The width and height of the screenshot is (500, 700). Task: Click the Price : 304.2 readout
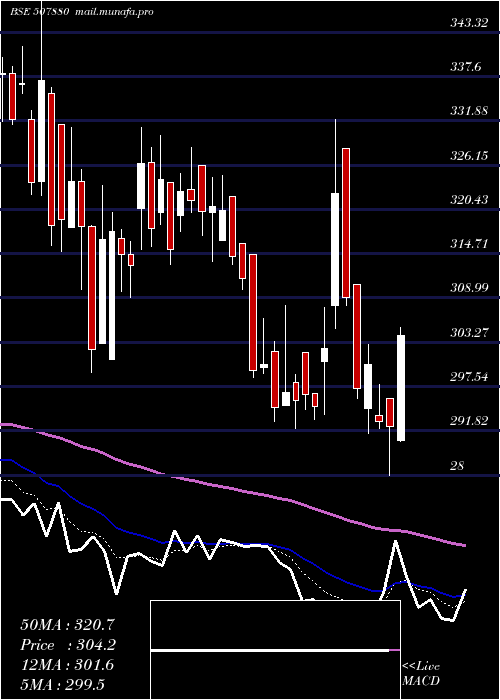coord(68,645)
